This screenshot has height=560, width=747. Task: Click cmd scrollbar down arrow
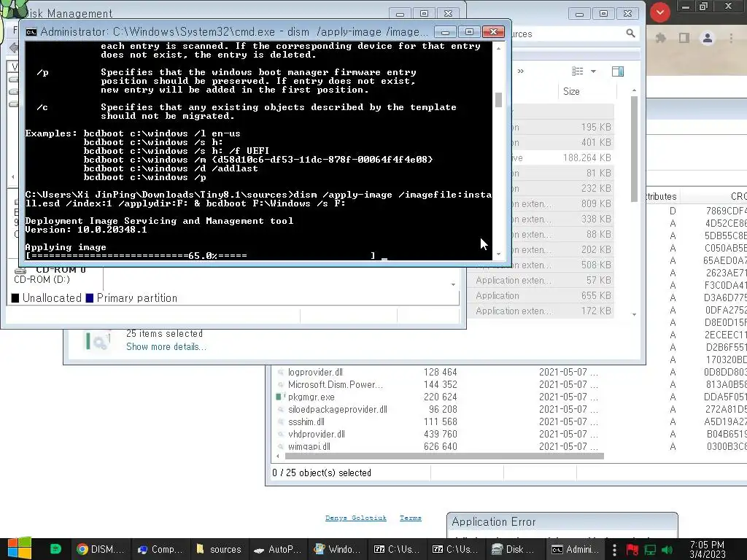498,254
